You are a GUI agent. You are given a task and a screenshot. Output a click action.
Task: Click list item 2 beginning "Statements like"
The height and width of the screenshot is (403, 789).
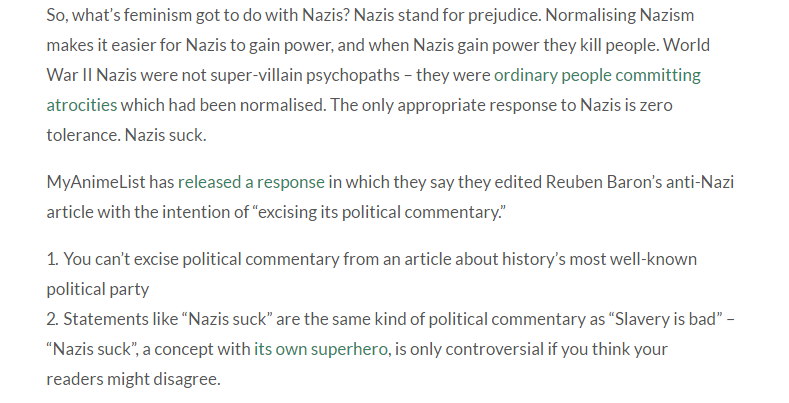pyautogui.click(x=390, y=349)
